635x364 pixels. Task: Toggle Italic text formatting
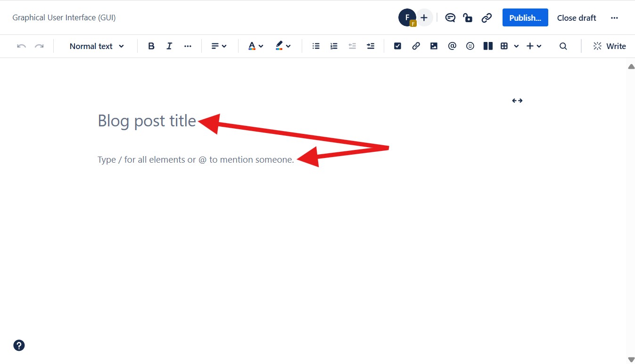pos(169,46)
